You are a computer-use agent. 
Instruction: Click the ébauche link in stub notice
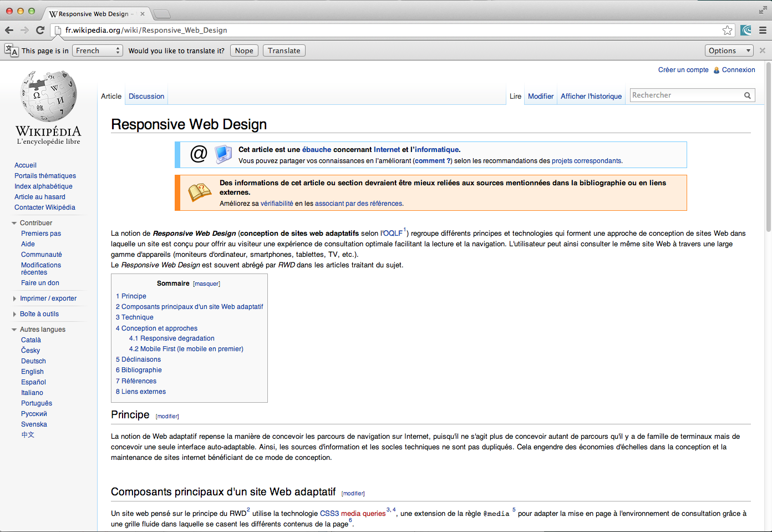(x=317, y=150)
